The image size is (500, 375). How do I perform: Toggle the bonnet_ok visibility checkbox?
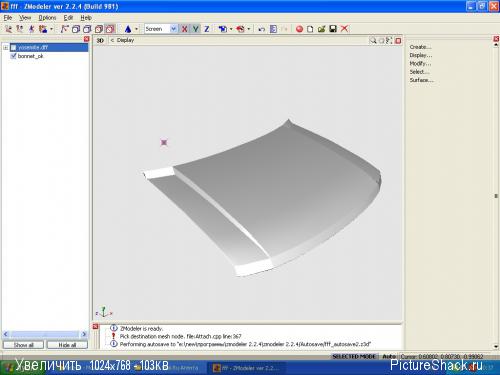click(13, 56)
